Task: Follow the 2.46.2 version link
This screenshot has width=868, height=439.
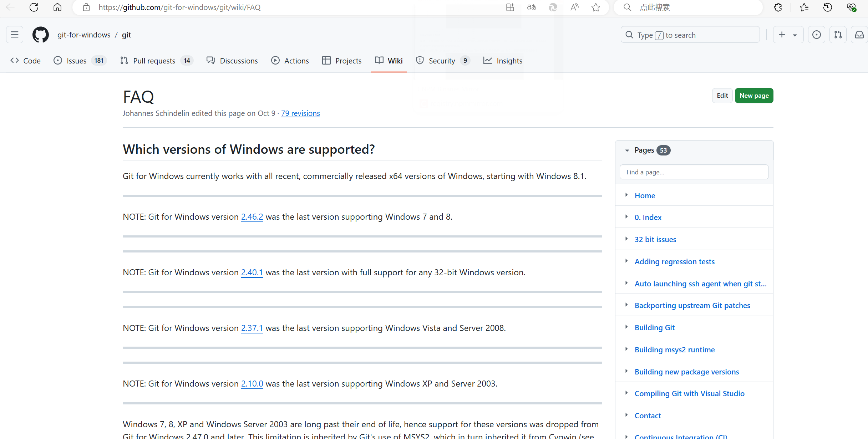Action: click(x=252, y=217)
